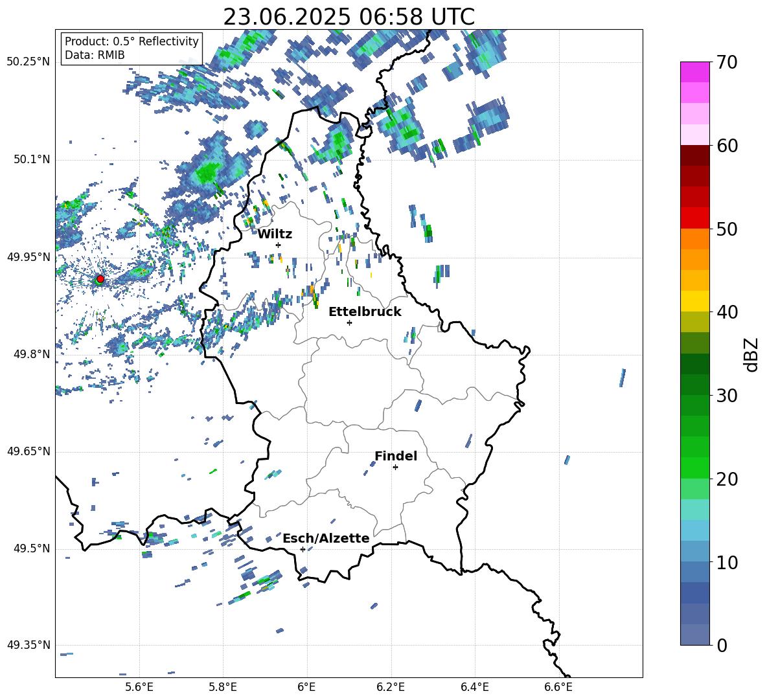The width and height of the screenshot is (767, 700).
Task: Click the colorbar tick label 30
Action: pyautogui.click(x=727, y=395)
